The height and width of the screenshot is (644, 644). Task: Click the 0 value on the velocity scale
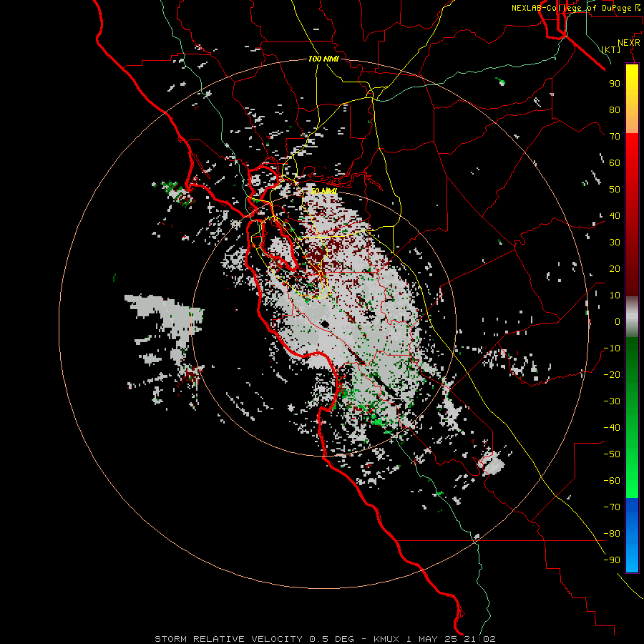point(618,322)
